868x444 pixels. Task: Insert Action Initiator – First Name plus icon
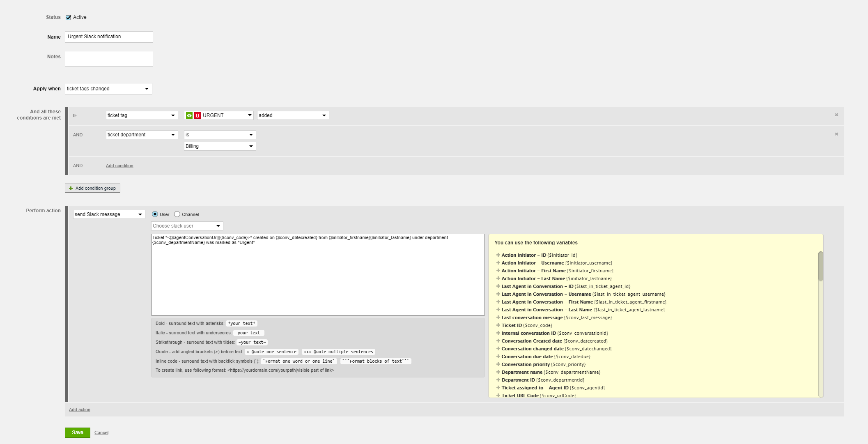click(x=498, y=271)
